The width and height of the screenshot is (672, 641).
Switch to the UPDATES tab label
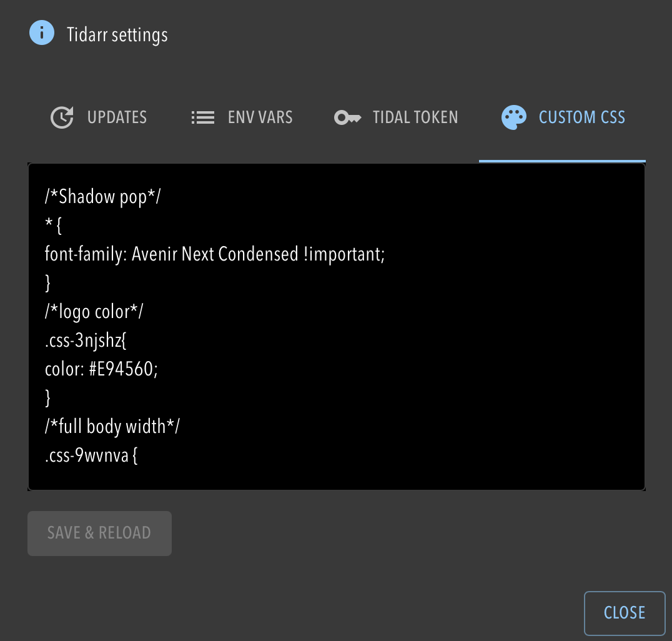(x=117, y=117)
